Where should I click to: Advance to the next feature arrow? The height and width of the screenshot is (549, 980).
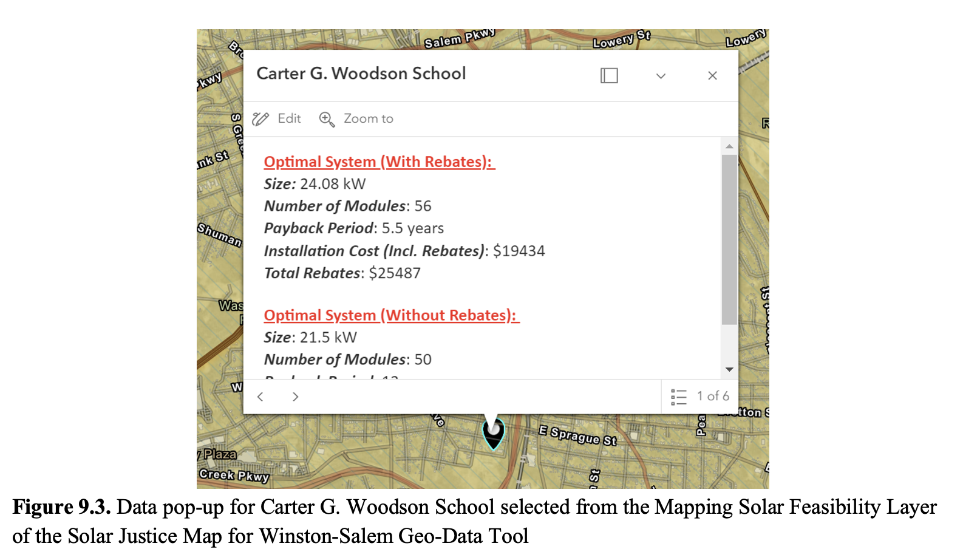click(x=295, y=397)
